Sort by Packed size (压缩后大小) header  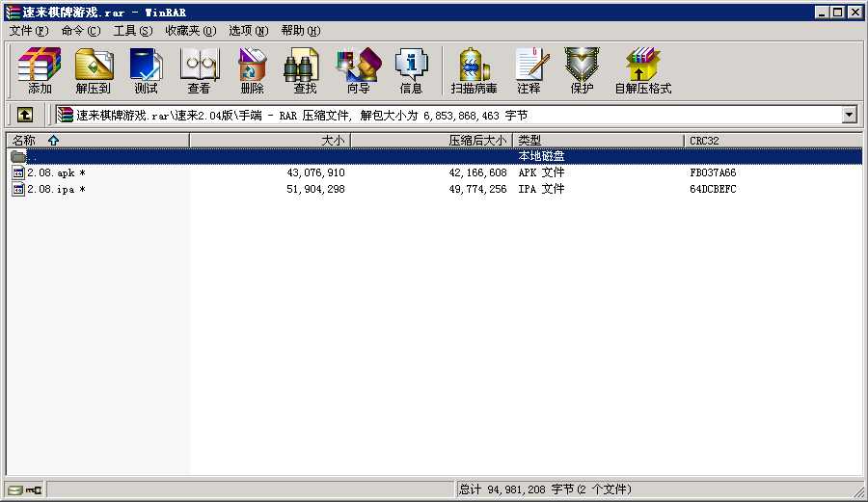coord(432,141)
